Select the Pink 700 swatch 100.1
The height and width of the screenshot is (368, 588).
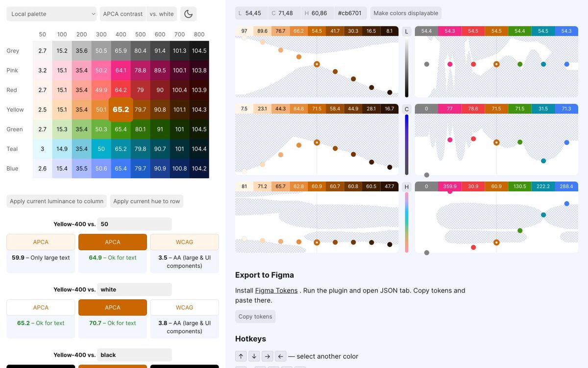coord(180,70)
